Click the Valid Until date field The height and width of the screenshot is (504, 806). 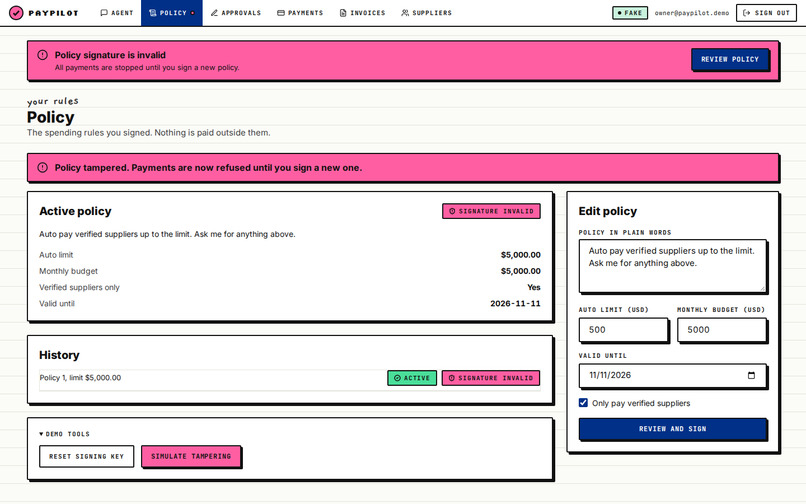point(673,375)
